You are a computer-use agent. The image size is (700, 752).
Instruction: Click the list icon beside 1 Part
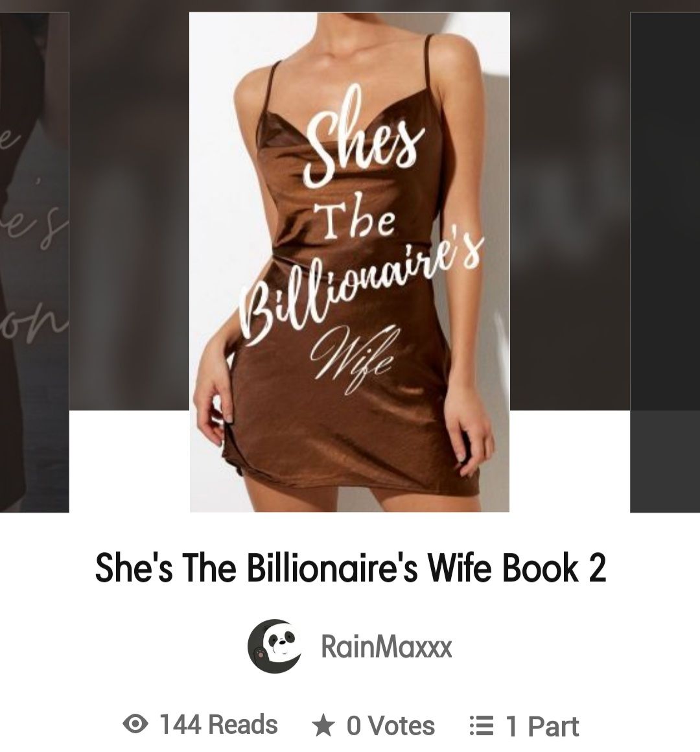(480, 725)
